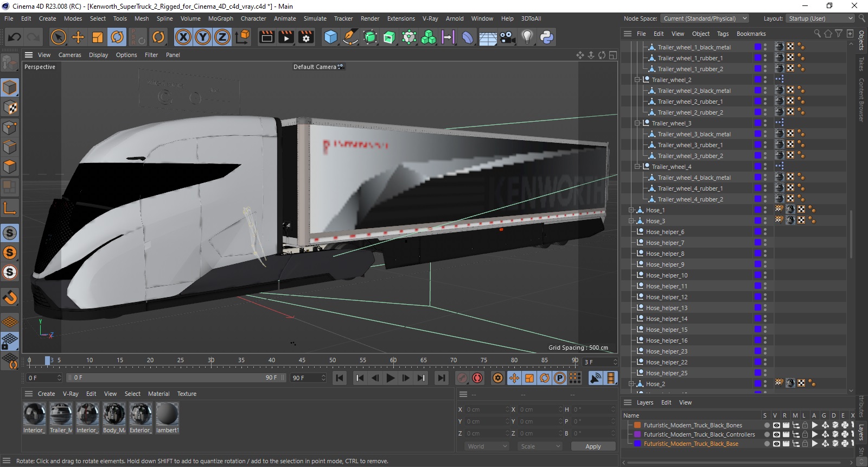
Task: Open Edit Render Settings
Action: 306,37
